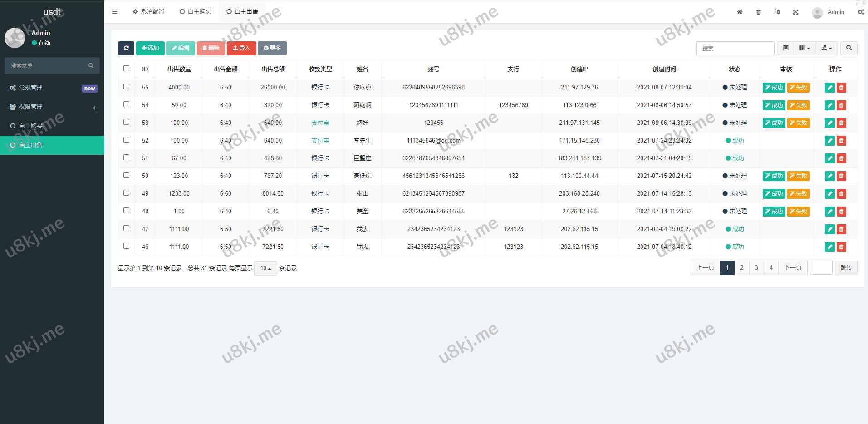Go to home via the house icon
The height and width of the screenshot is (424, 868).
click(x=740, y=12)
